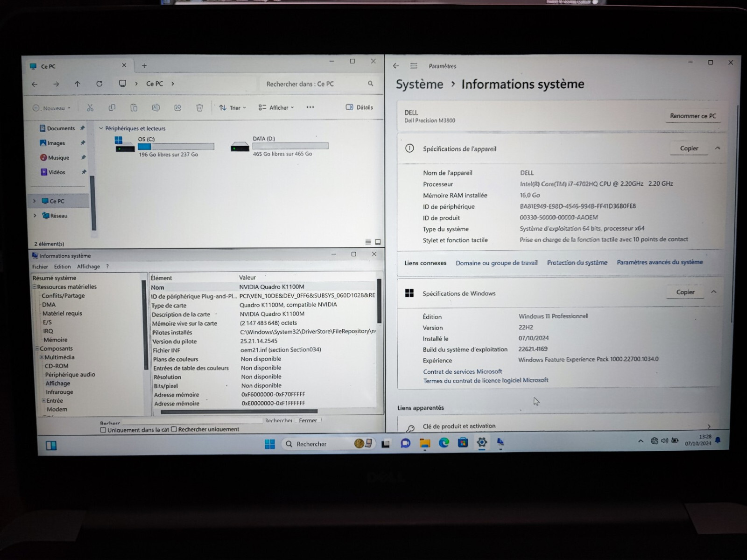The image size is (747, 560).
Task: Select Affichage in Composants tree
Action: [x=58, y=383]
